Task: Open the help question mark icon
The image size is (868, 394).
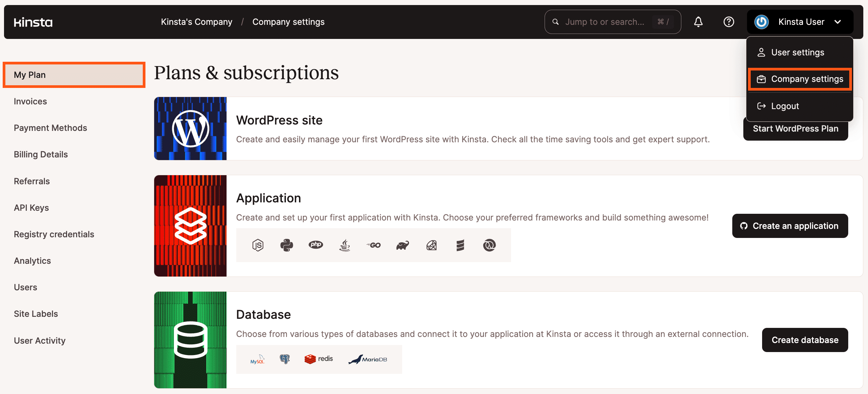Action: tap(729, 22)
